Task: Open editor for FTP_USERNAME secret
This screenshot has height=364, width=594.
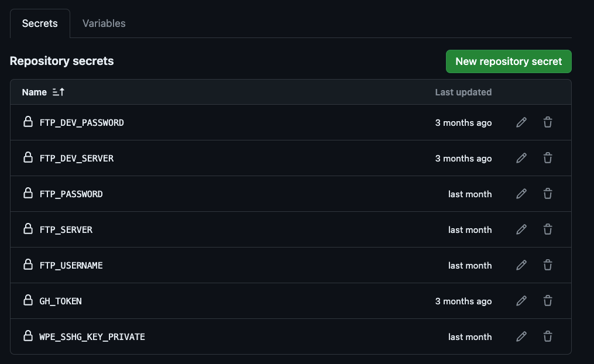Action: tap(521, 265)
